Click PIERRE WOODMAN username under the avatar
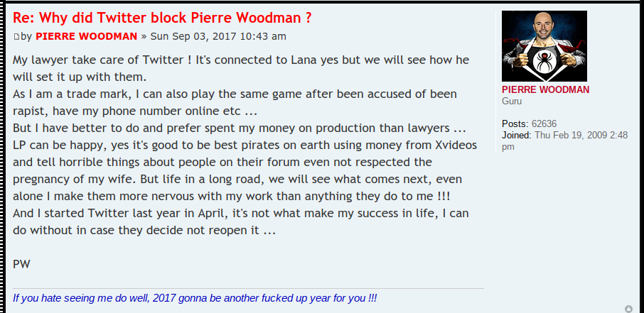This screenshot has width=644, height=313. point(545,89)
